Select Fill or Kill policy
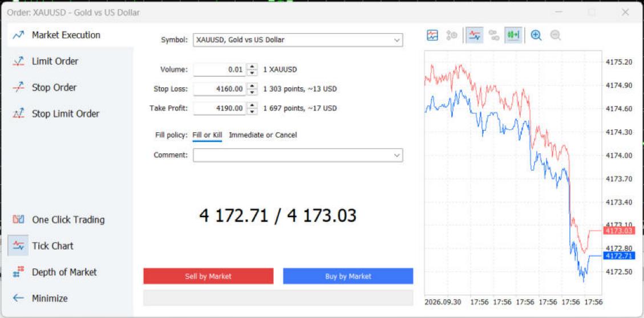 [x=207, y=135]
